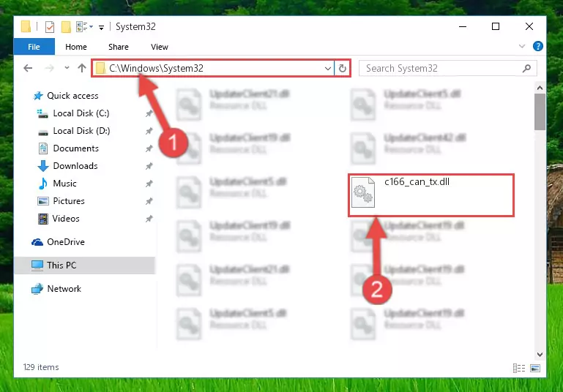Click the pin icon next to Music
The image size is (563, 392).
point(149,184)
